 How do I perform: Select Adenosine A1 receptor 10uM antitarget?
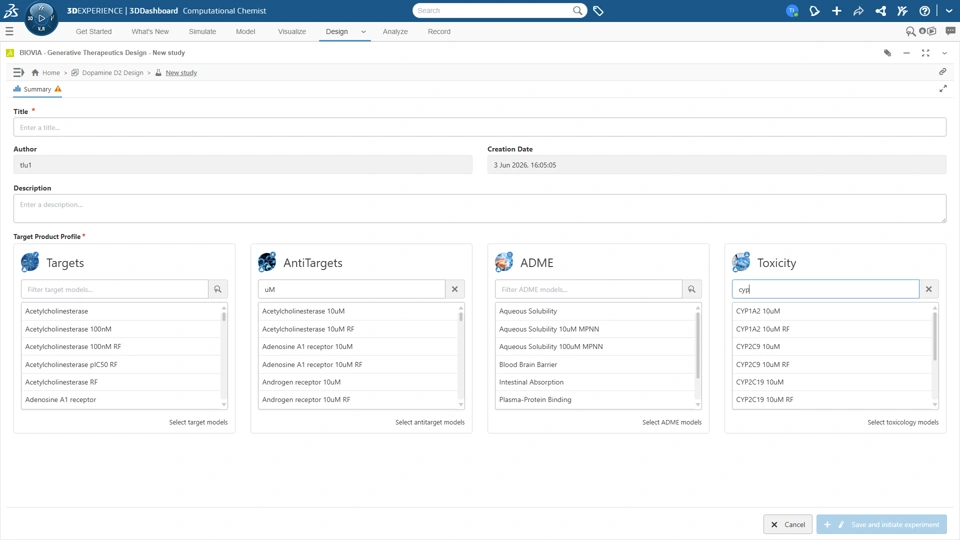pos(358,347)
